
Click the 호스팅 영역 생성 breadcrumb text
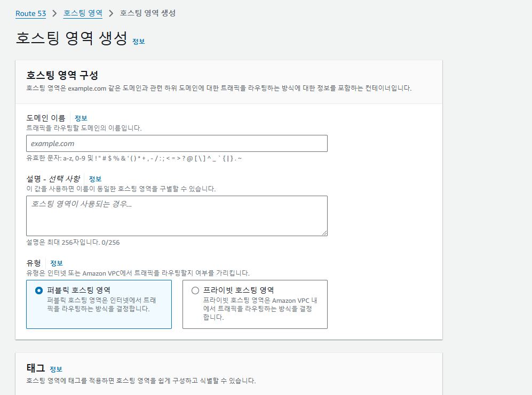148,13
